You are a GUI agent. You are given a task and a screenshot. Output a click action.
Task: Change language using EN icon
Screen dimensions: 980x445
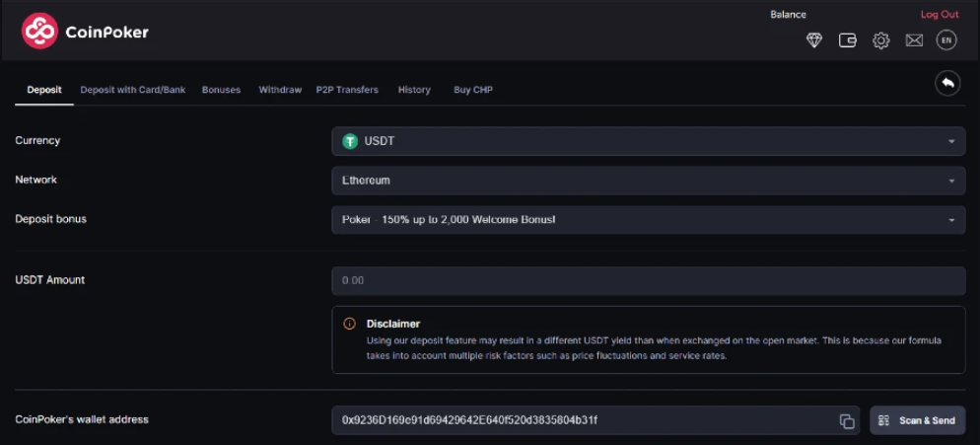click(x=946, y=40)
